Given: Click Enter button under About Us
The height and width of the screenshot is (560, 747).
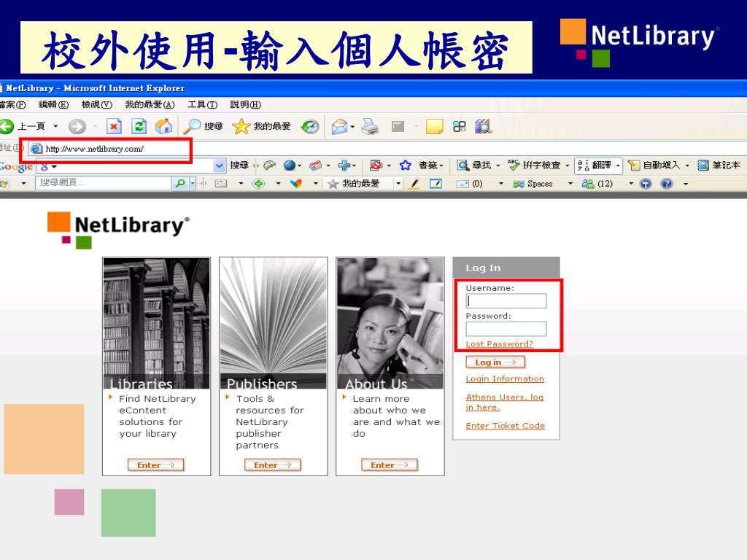Looking at the screenshot, I should pos(390,464).
